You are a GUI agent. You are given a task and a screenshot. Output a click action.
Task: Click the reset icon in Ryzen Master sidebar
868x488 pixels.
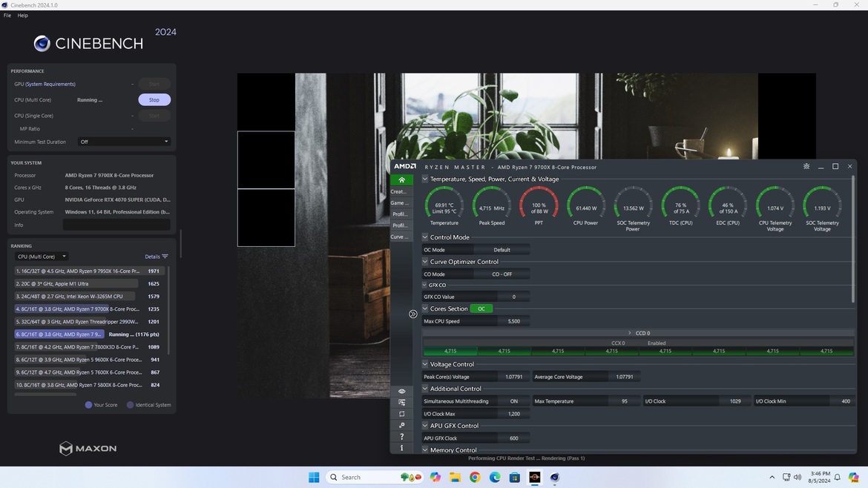point(401,414)
